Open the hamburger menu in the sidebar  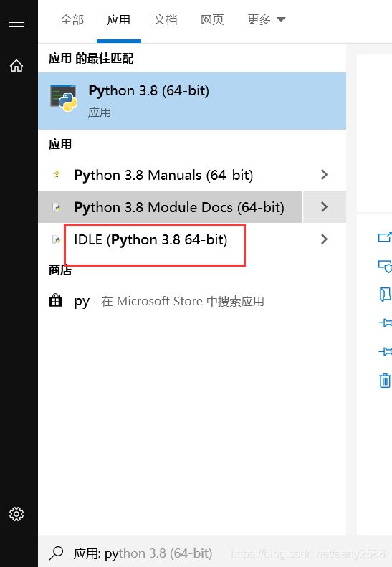pyautogui.click(x=16, y=22)
